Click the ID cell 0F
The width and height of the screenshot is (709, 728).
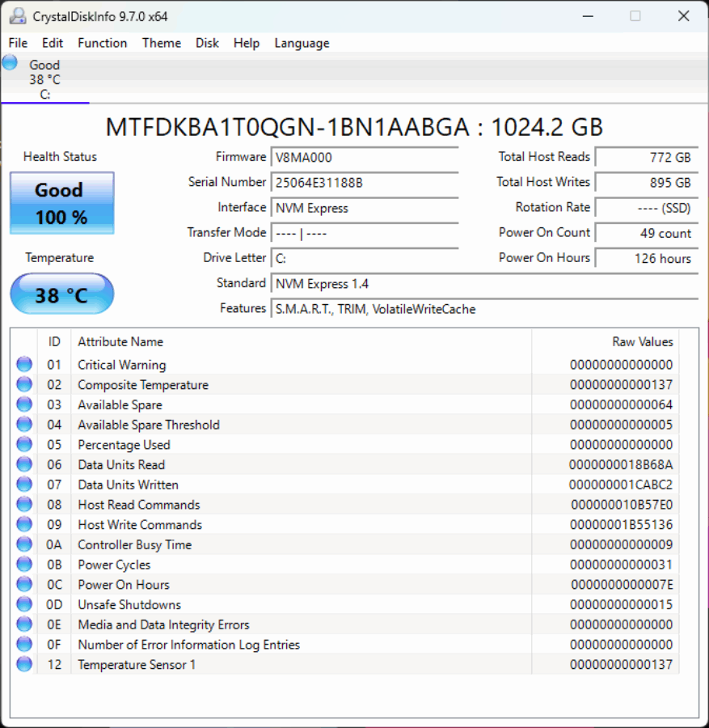54,645
